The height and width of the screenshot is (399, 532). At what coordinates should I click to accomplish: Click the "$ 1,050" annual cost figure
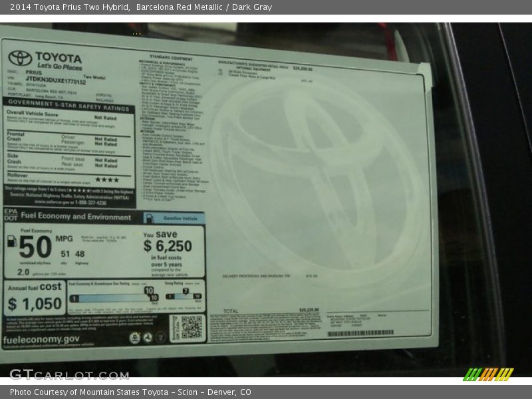(x=35, y=304)
